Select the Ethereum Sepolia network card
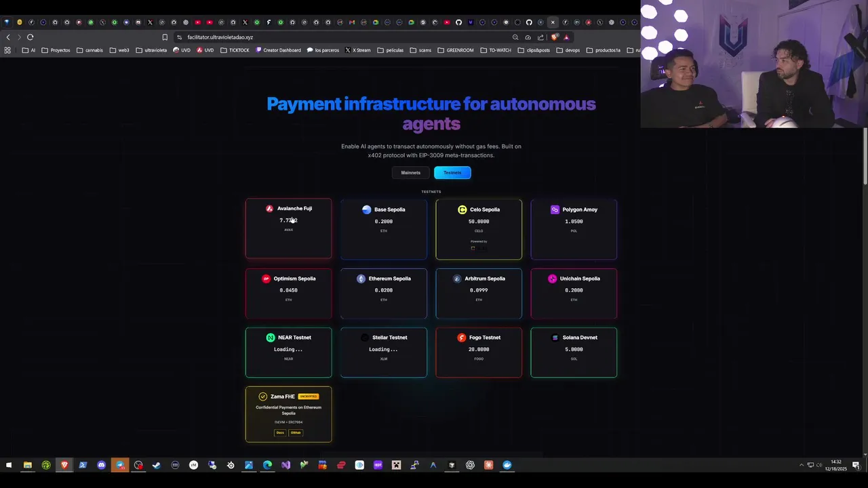This screenshot has width=868, height=488. (x=384, y=293)
